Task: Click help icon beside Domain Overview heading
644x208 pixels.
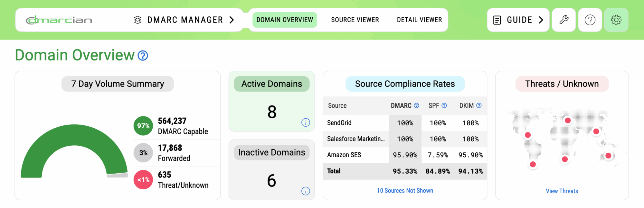Action: click(x=143, y=56)
